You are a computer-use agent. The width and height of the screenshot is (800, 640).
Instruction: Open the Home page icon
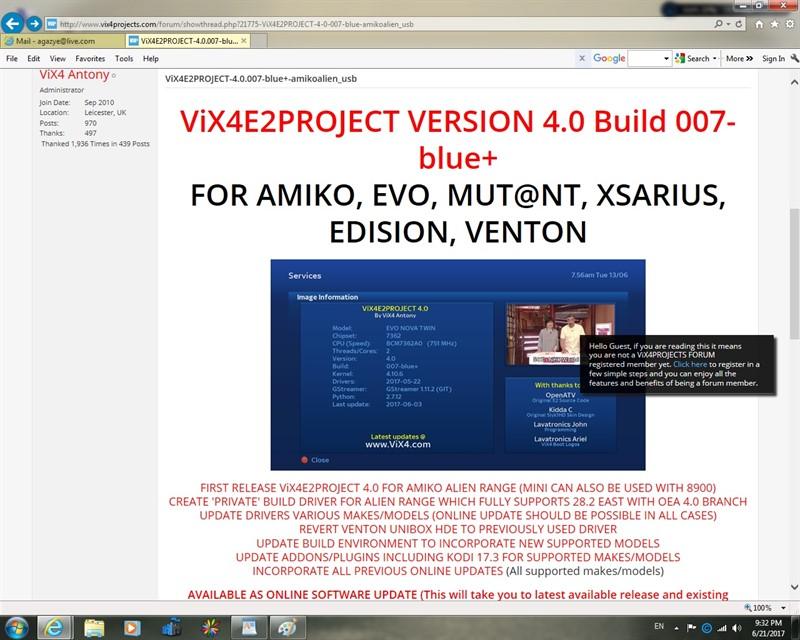point(759,24)
